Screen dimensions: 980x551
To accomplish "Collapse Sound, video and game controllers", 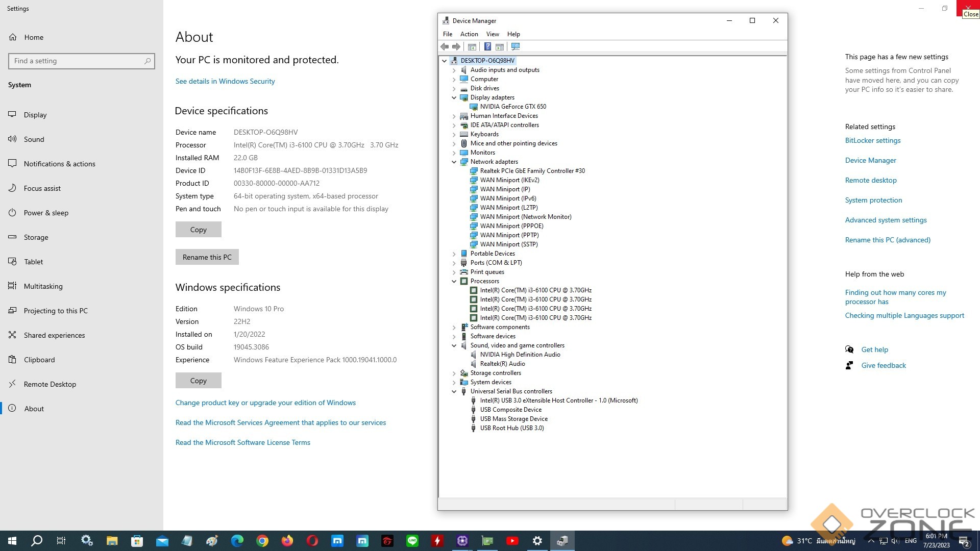I will point(454,345).
